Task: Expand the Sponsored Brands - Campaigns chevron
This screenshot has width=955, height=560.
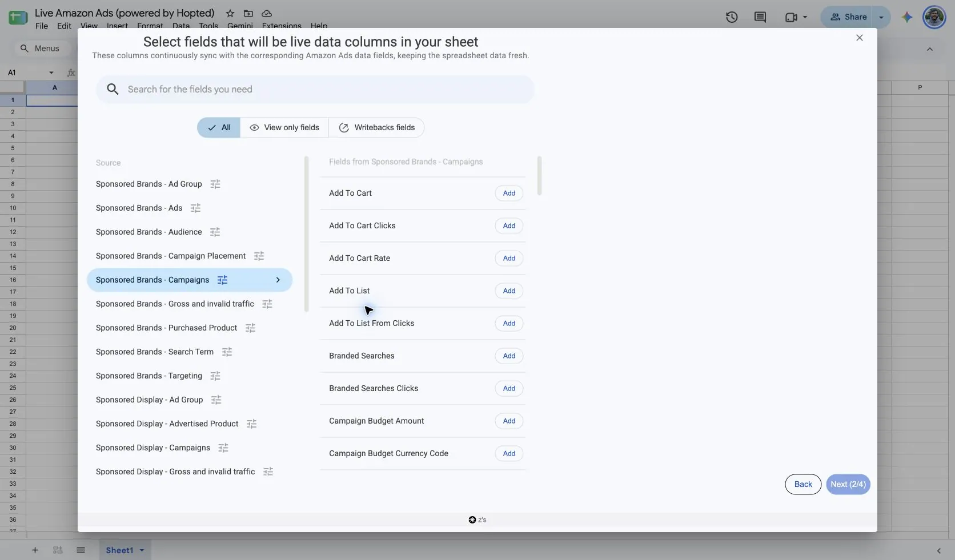Action: pos(278,280)
